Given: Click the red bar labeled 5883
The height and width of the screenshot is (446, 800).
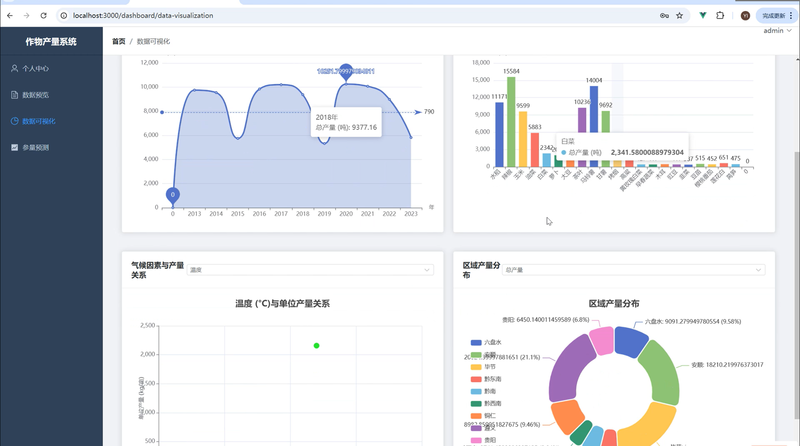Looking at the screenshot, I should click(534, 150).
